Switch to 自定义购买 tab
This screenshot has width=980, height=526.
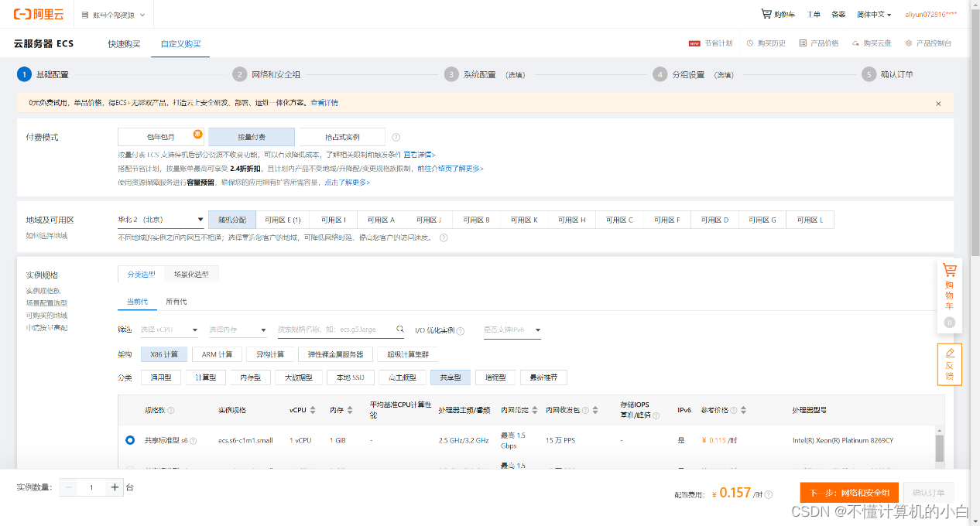(180, 43)
